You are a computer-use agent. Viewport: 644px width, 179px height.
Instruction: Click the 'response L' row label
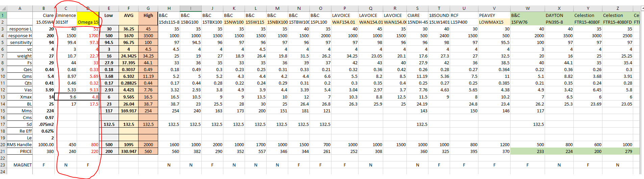pos(20,29)
